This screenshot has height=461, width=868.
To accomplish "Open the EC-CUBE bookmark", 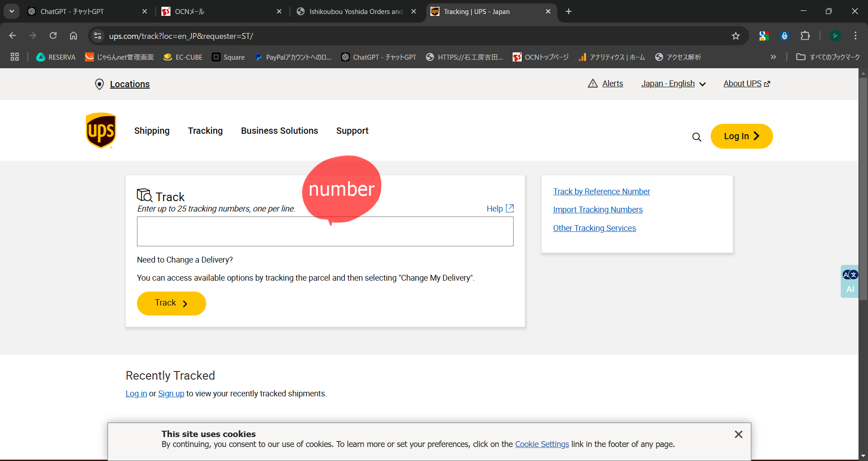I will 183,57.
